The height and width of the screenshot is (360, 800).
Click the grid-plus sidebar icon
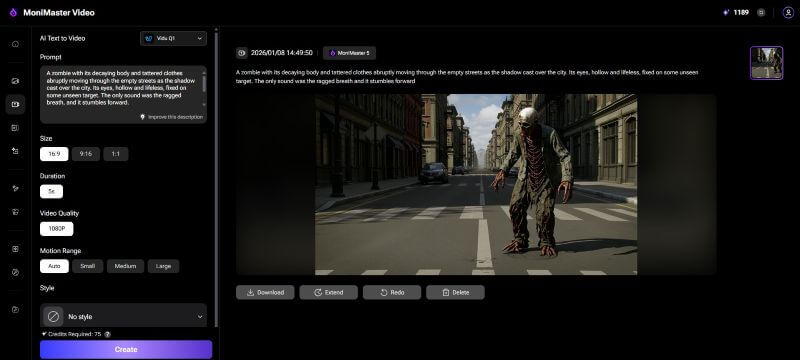coord(15,249)
